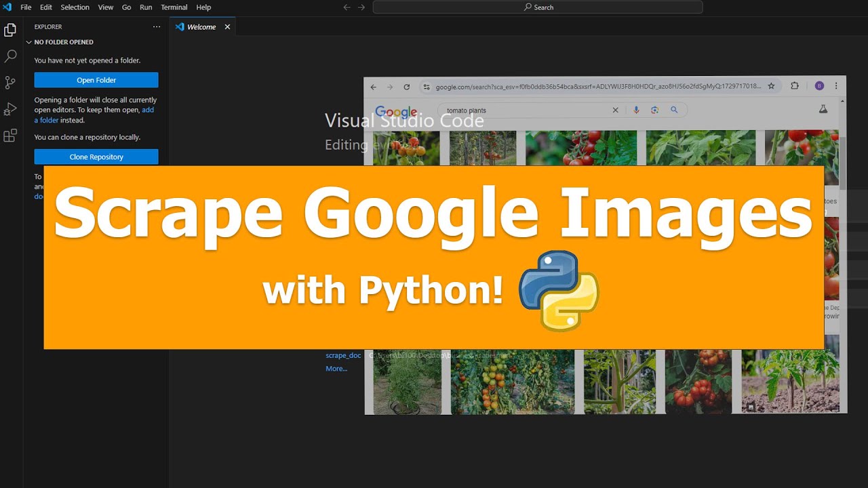Open the Extensions view
This screenshot has height=488, width=868.
(10, 136)
